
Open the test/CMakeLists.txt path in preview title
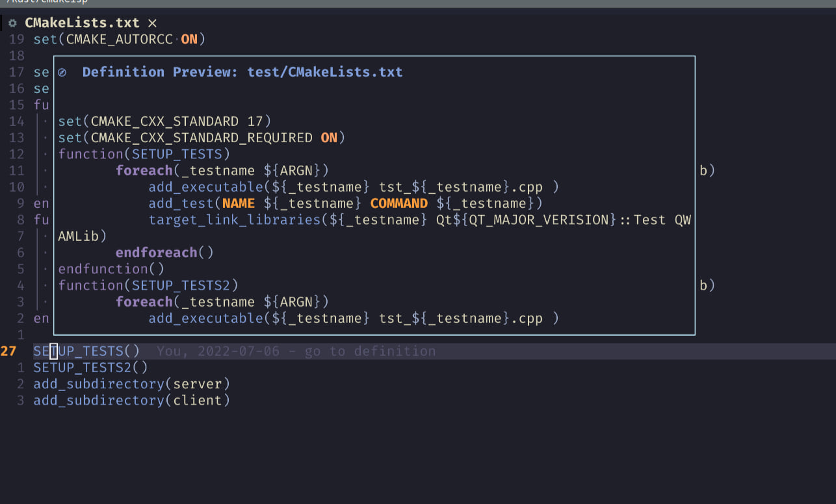pos(325,72)
